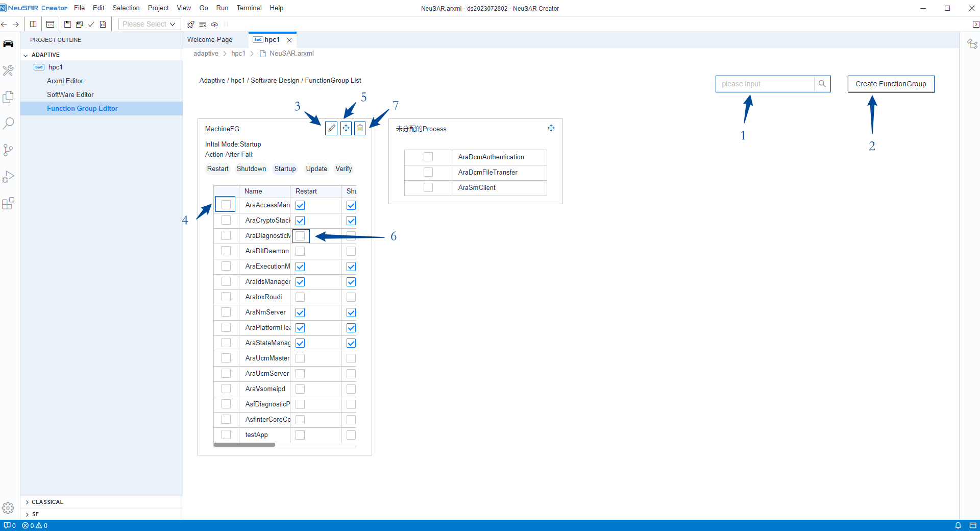Open the source control branch icon in sidebar

coord(8,150)
